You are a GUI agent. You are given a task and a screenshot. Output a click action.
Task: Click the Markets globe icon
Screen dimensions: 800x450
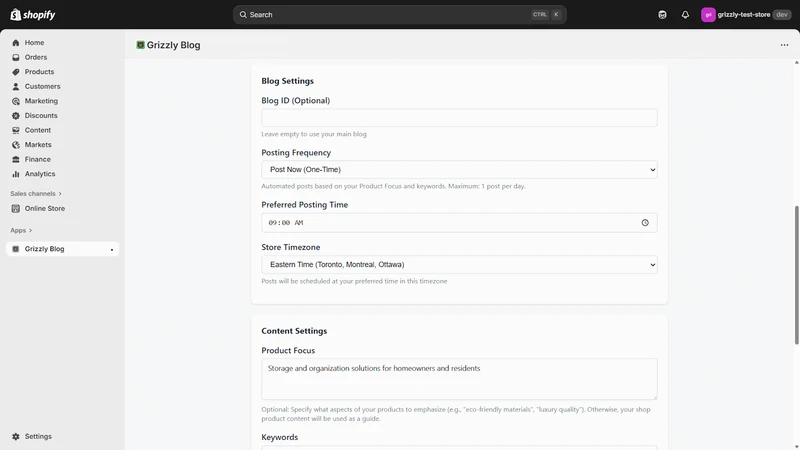[x=16, y=145]
